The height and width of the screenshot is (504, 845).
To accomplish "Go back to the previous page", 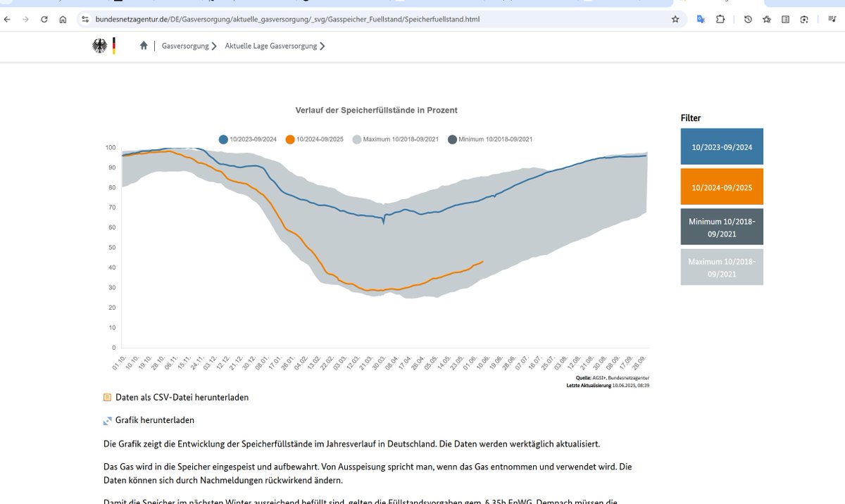I will point(8,19).
